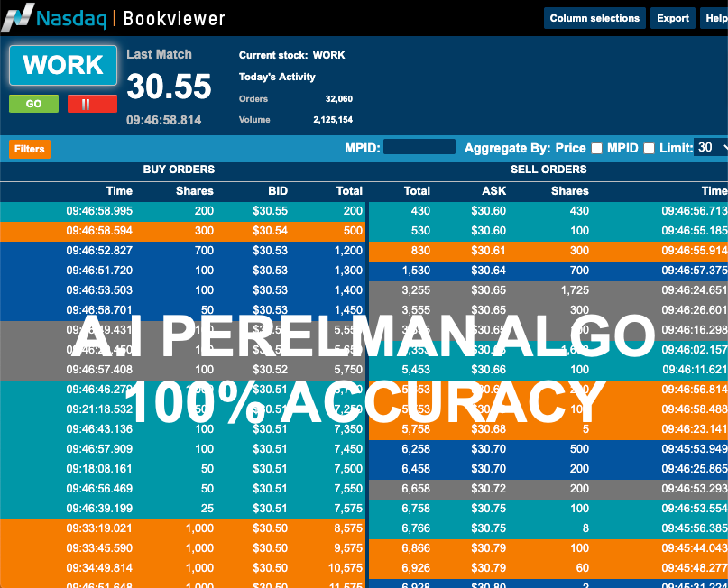Click ask cell $30.64
728x588 pixels.
488,271
